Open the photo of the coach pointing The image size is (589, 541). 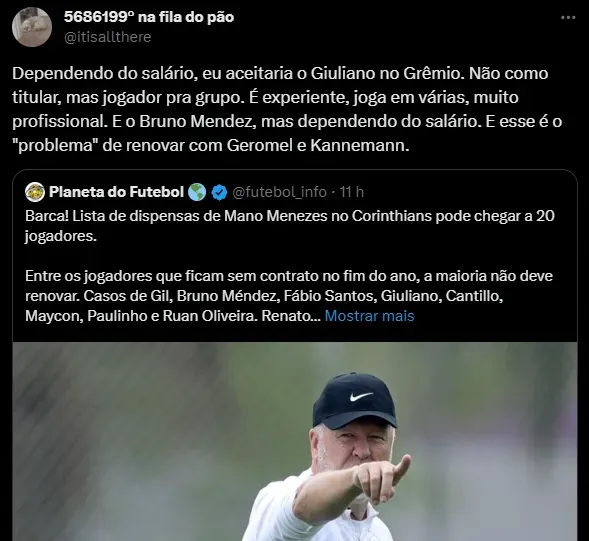295,441
